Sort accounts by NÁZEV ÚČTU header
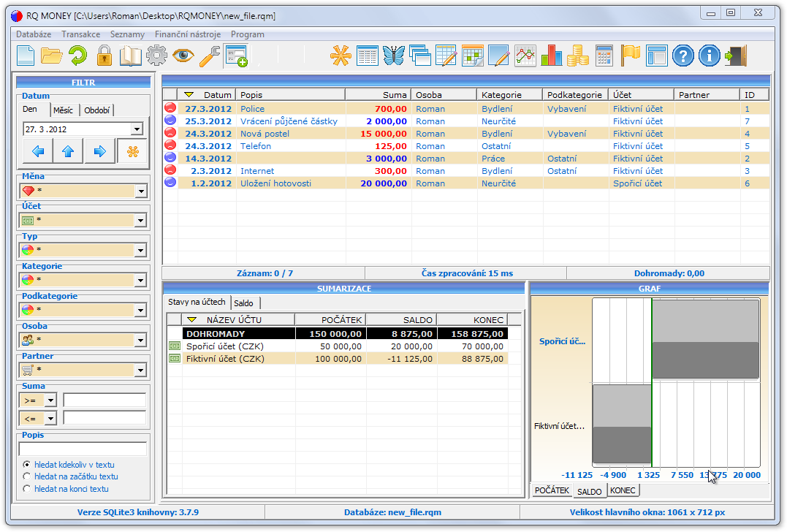This screenshot has height=532, width=787. tap(237, 319)
